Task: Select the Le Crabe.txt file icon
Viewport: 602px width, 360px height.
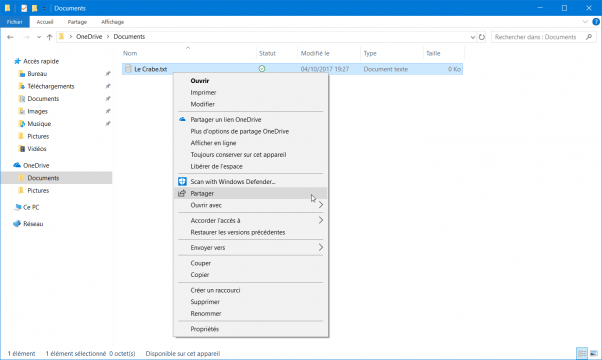Action: click(128, 69)
